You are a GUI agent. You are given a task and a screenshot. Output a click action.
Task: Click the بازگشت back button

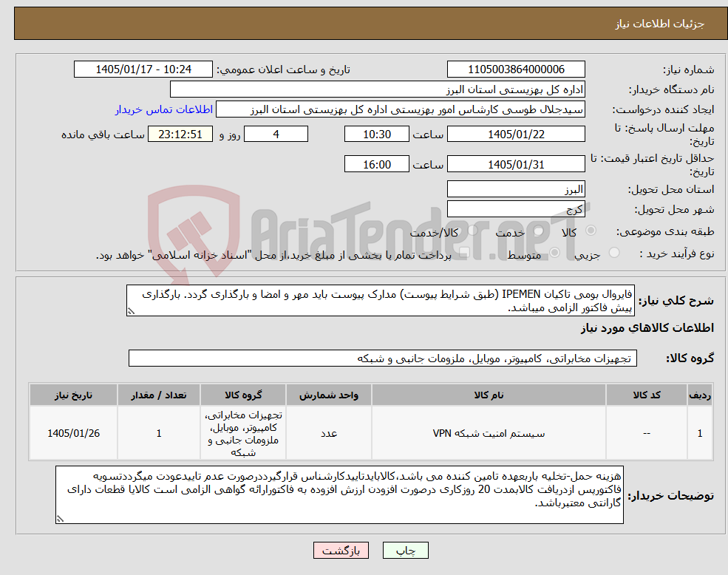click(341, 551)
